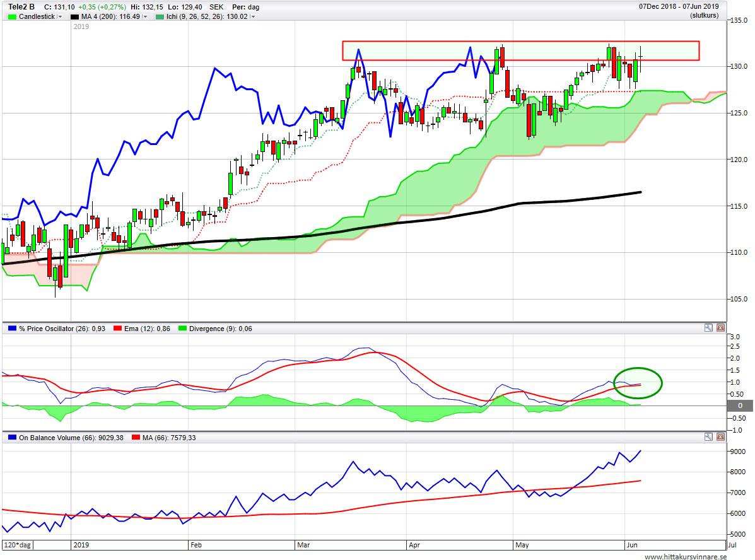The width and height of the screenshot is (755, 560).
Task: Click the Feb label on time axis
Action: (x=196, y=545)
